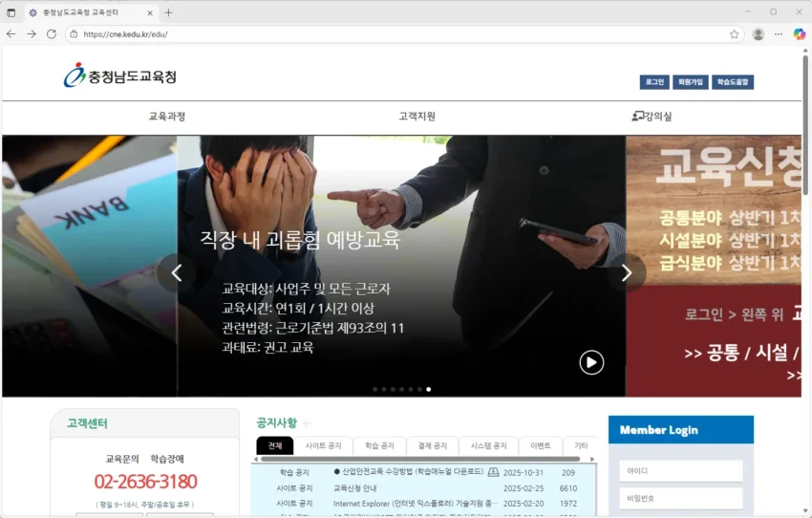
Task: Switch to the 사이트 공지 notice tab
Action: click(323, 446)
